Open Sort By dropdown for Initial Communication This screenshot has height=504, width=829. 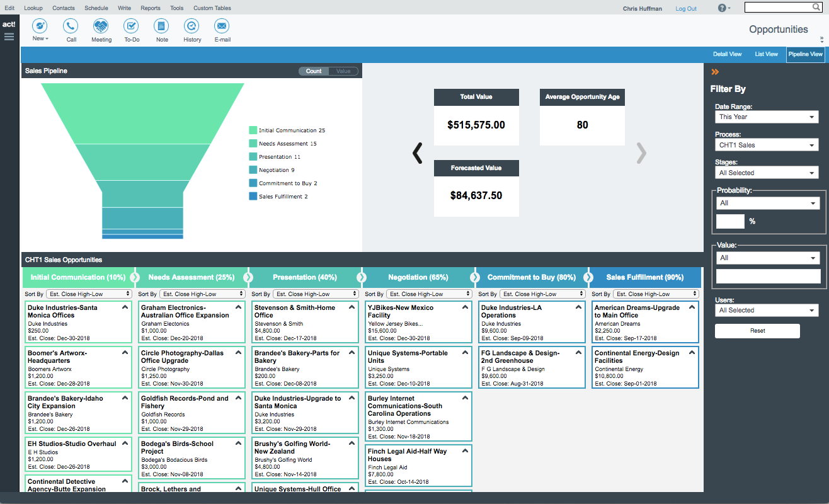[89, 294]
